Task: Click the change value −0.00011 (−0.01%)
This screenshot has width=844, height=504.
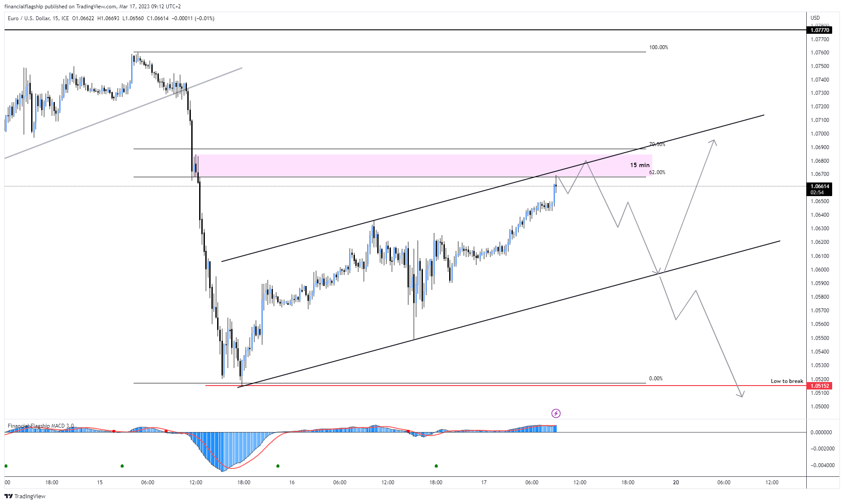Action: click(x=193, y=18)
